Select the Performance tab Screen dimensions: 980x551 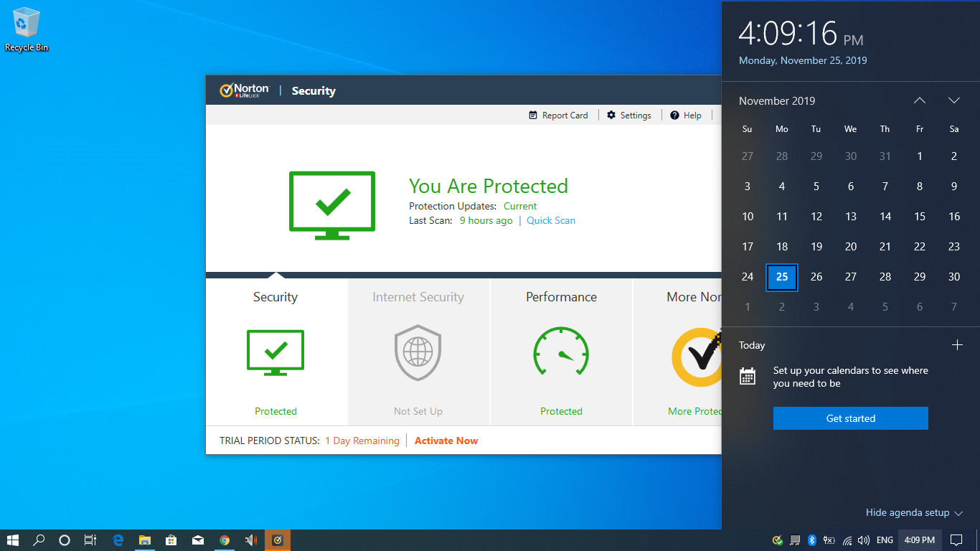[561, 352]
